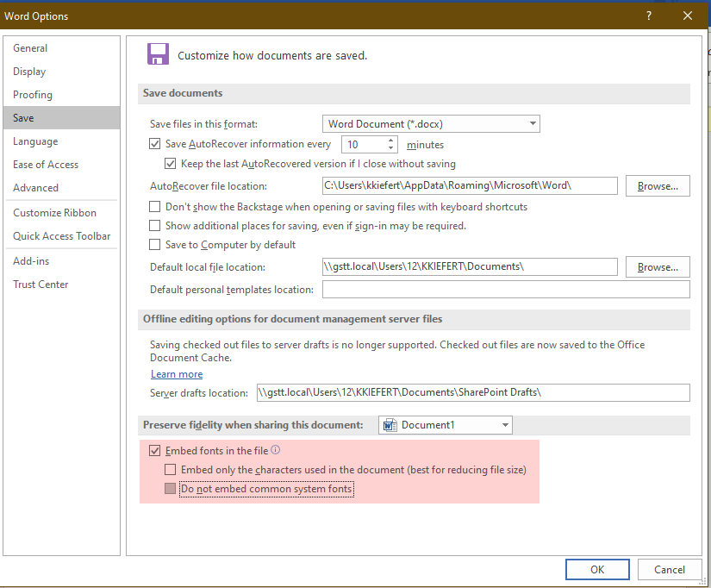Open the Learn more link
Image resolution: width=711 pixels, height=588 pixels.
[177, 374]
